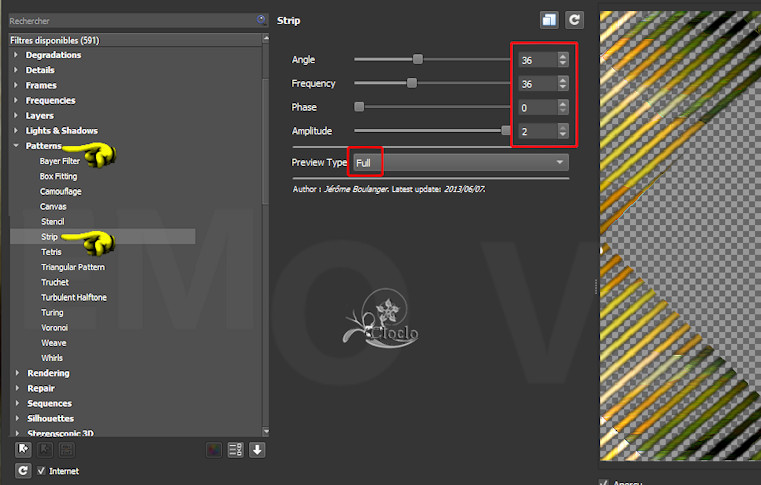
Task: Reset Strip parameters with the circular arrow icon
Action: click(x=574, y=19)
